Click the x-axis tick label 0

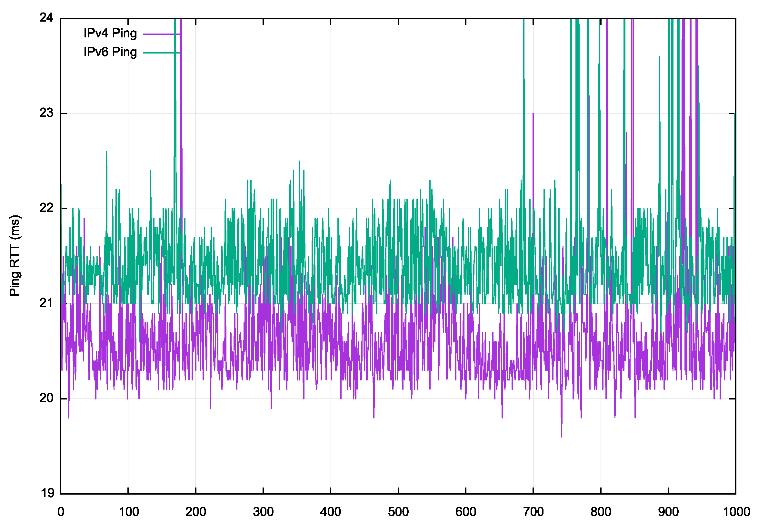(x=61, y=512)
